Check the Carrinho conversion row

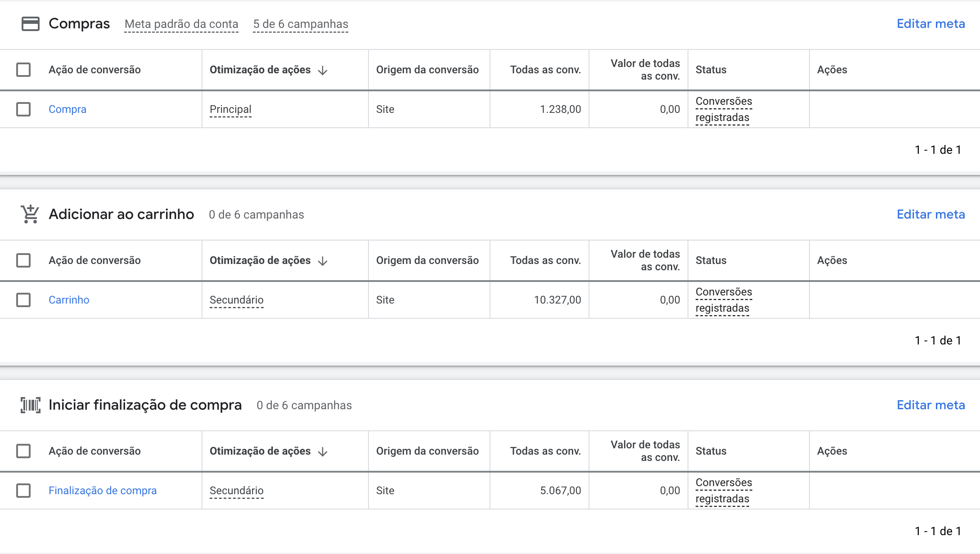[x=23, y=300]
